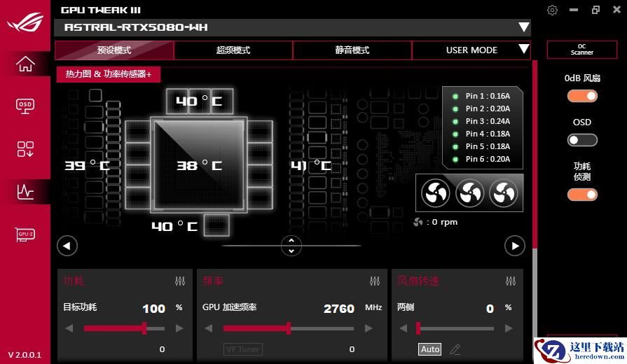The width and height of the screenshot is (627, 364).
Task: Open the utilities download sidebar icon
Action: [25, 148]
